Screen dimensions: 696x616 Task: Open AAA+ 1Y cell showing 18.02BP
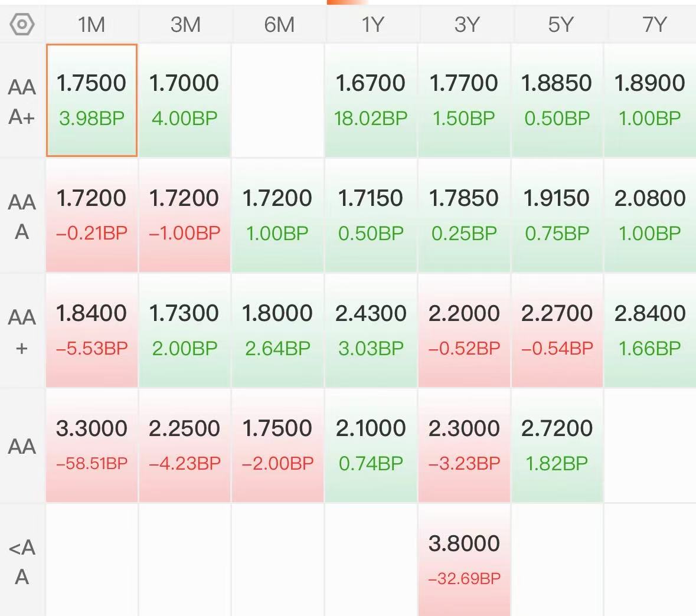[x=371, y=100]
